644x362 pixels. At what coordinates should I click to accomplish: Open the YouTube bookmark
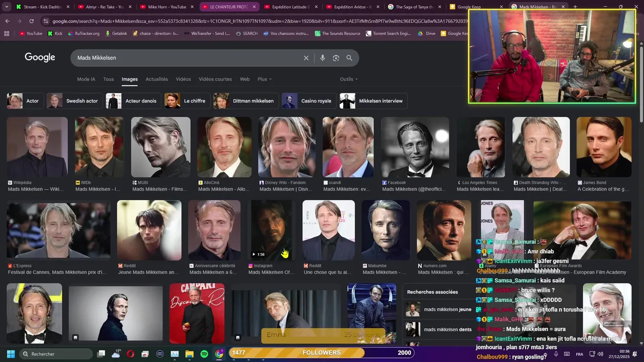pos(31,34)
